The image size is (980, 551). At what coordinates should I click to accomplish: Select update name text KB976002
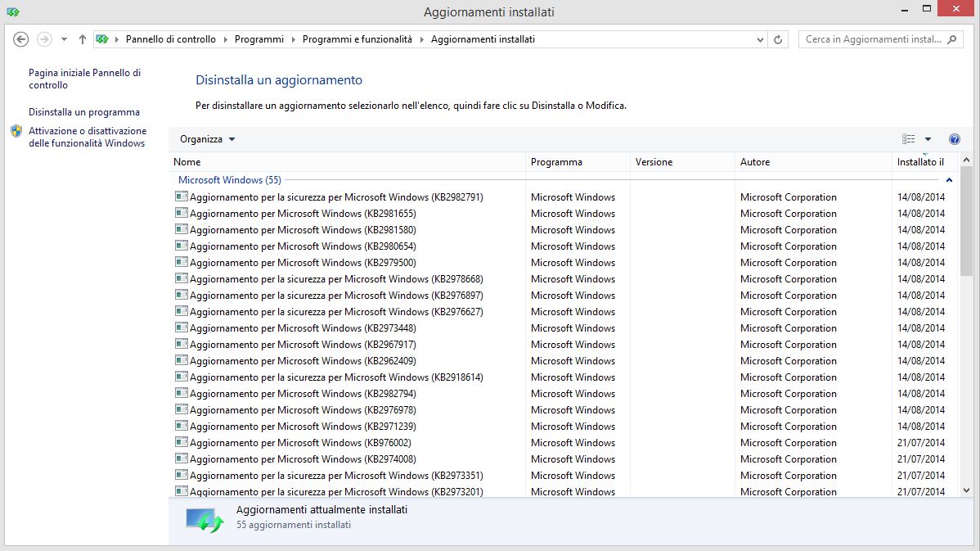pyautogui.click(x=300, y=443)
